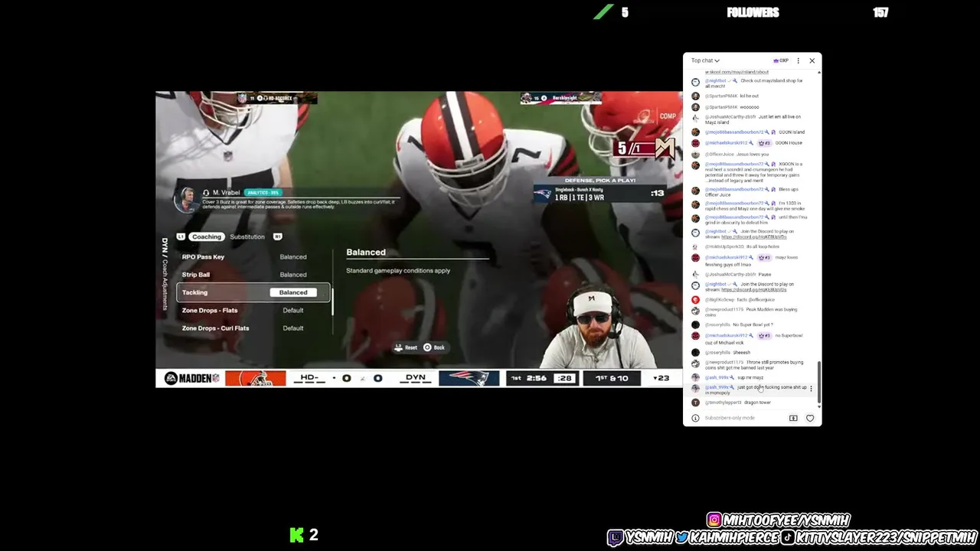This screenshot has height=551, width=980.
Task: Click the heart reaction icon in chat
Action: [x=810, y=418]
